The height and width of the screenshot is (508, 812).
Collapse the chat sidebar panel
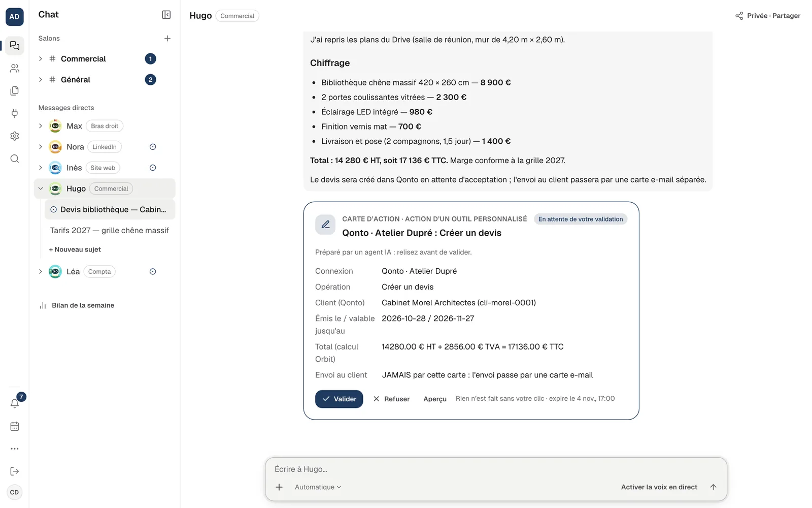point(166,15)
